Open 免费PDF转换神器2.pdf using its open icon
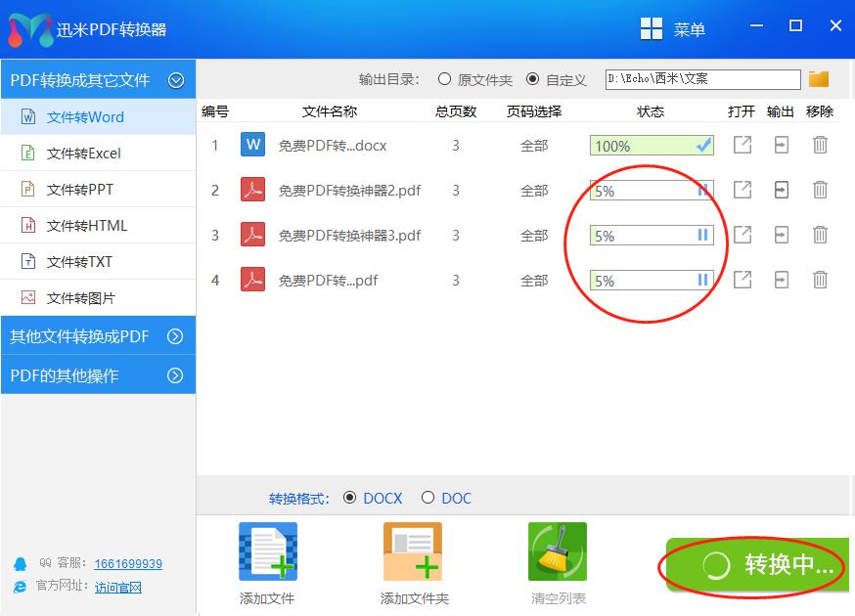The height and width of the screenshot is (616, 855). 742,190
